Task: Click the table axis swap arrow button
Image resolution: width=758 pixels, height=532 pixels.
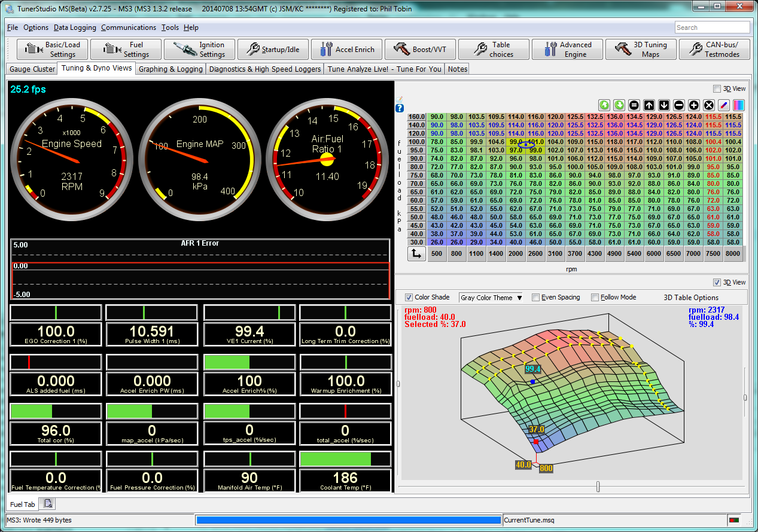Action: (416, 253)
